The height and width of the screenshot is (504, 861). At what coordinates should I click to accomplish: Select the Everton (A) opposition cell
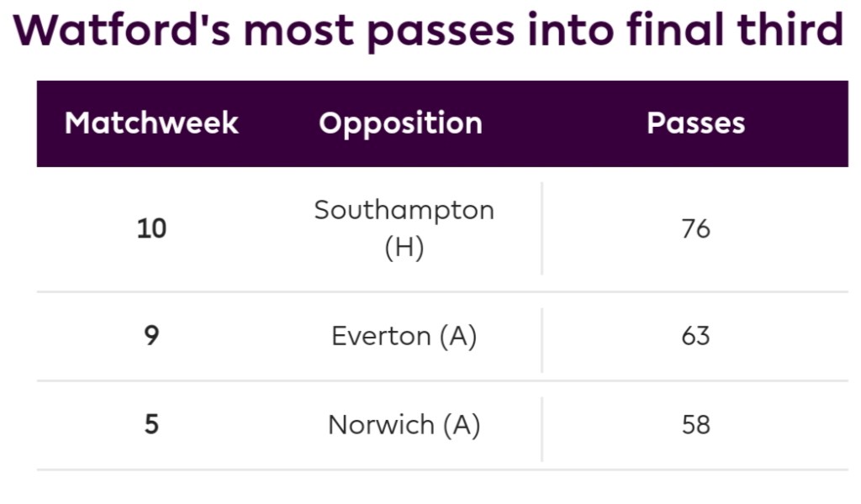pos(404,336)
